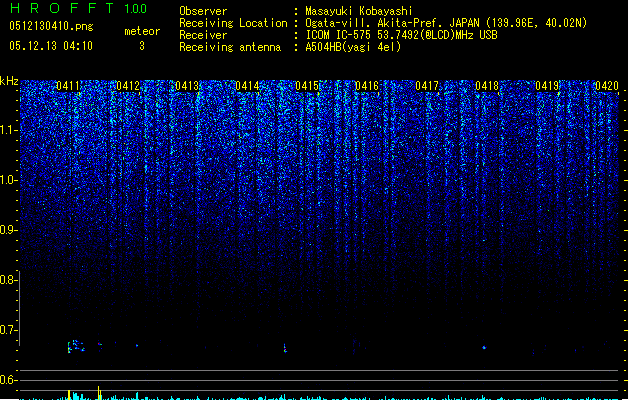The width and height of the screenshot is (629, 400).
Task: Click the 0411 time marker
Action: tap(68, 86)
